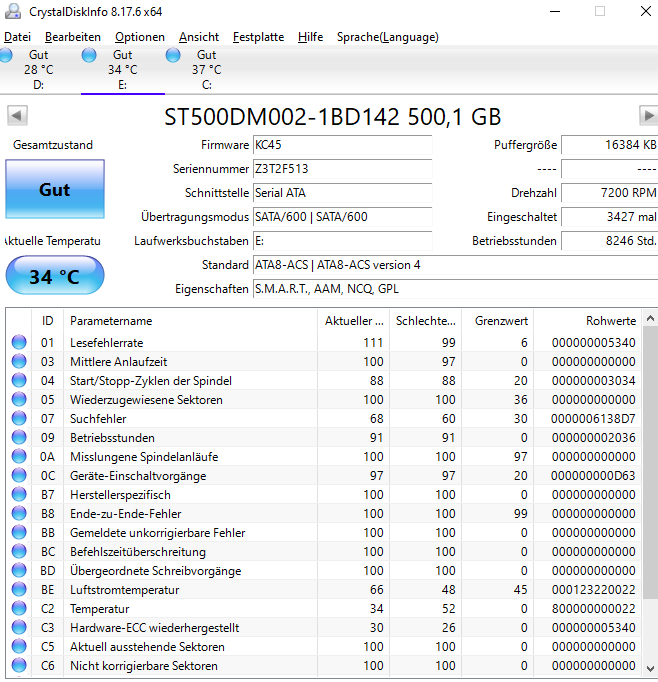Click status orb of Herstellerspezifisch row
Screen dimensions: 658x682
click(19, 495)
